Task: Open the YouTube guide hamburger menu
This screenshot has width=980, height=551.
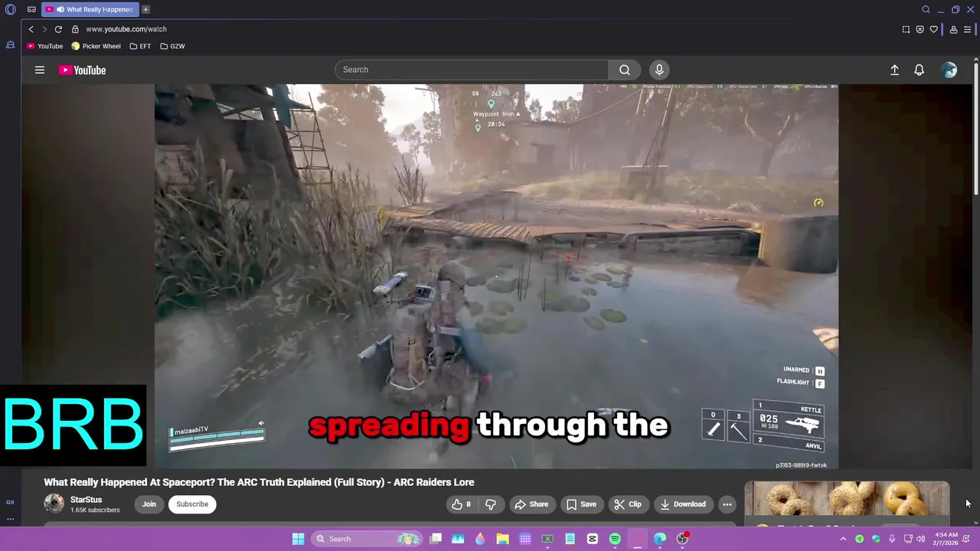Action: point(39,70)
